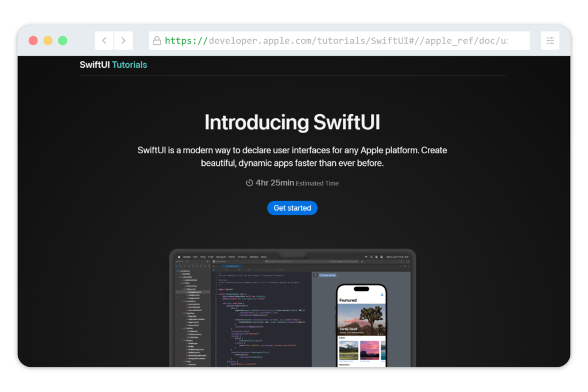Click the pink sunset lake thumbnail
The height and width of the screenshot is (392, 588).
(369, 351)
